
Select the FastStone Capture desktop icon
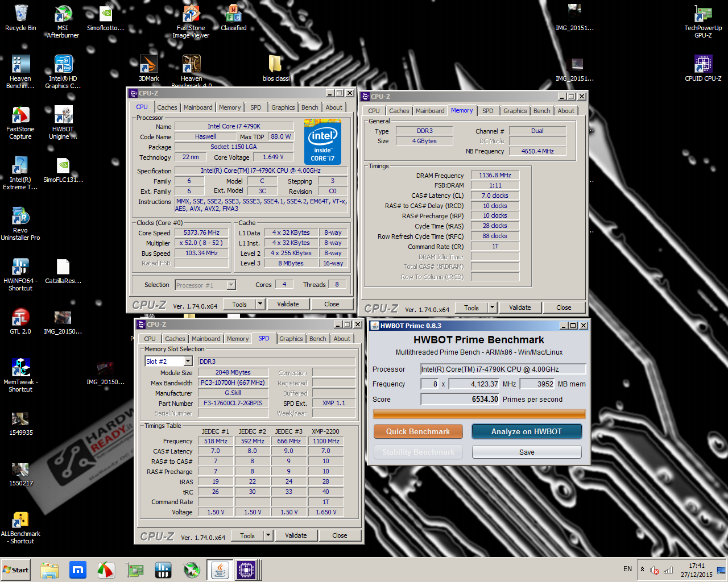click(x=20, y=123)
